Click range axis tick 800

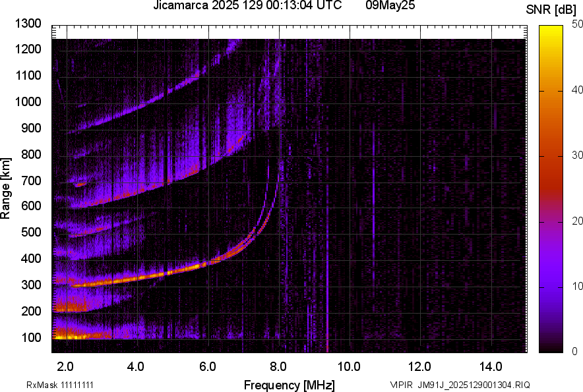(31, 154)
